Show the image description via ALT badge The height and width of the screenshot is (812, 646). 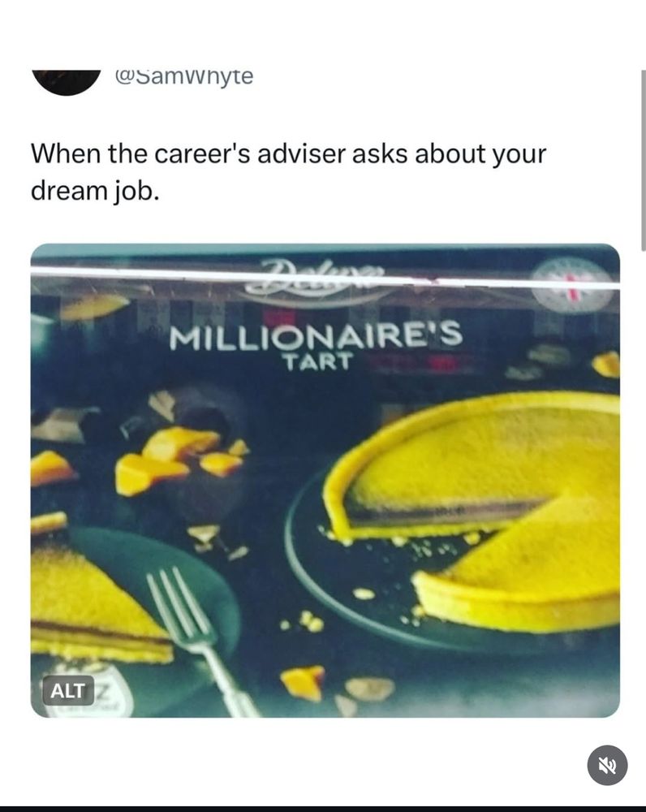click(68, 690)
